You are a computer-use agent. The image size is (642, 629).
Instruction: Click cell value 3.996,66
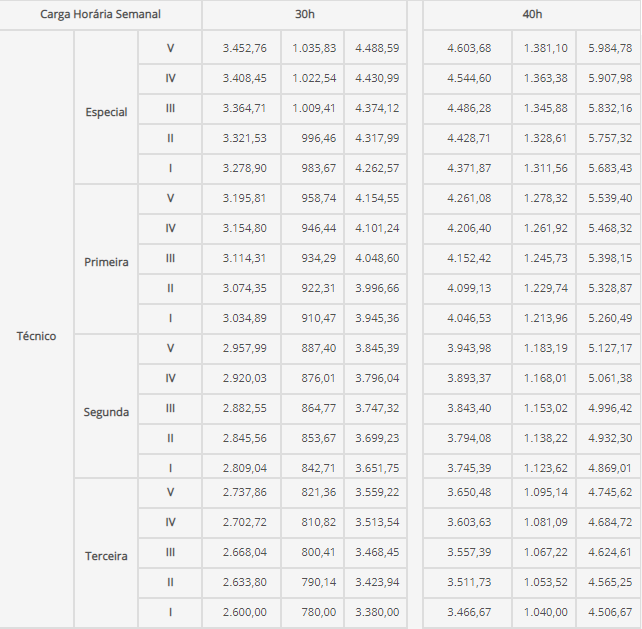377,288
